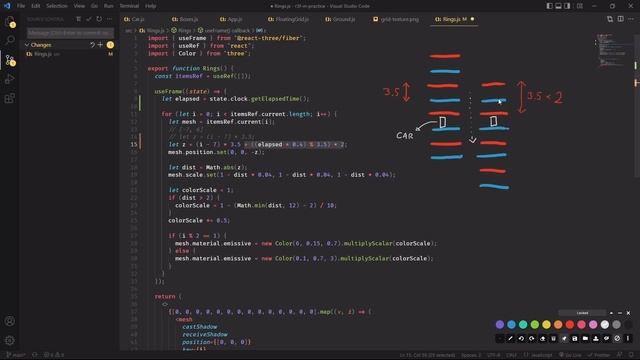Select the eraser in drawing toolbar
The height and width of the screenshot is (360, 640).
pyautogui.click(x=542, y=338)
